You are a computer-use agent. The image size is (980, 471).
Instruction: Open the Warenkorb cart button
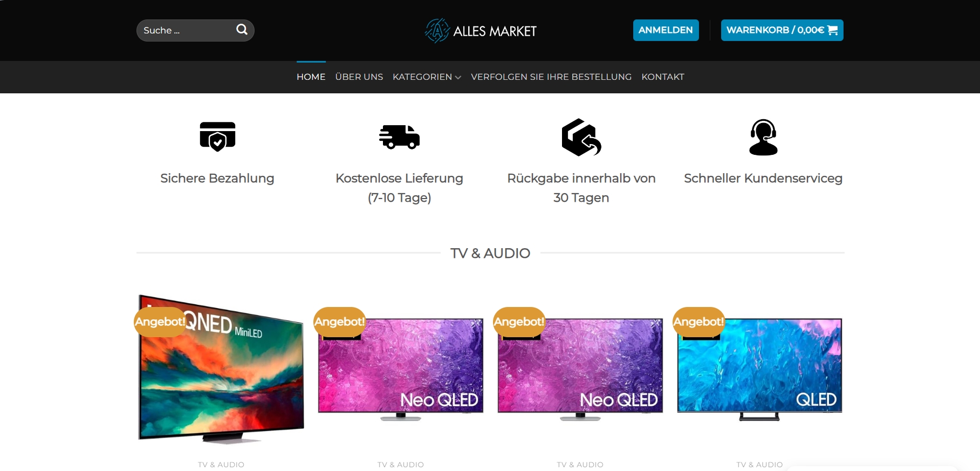tap(782, 30)
